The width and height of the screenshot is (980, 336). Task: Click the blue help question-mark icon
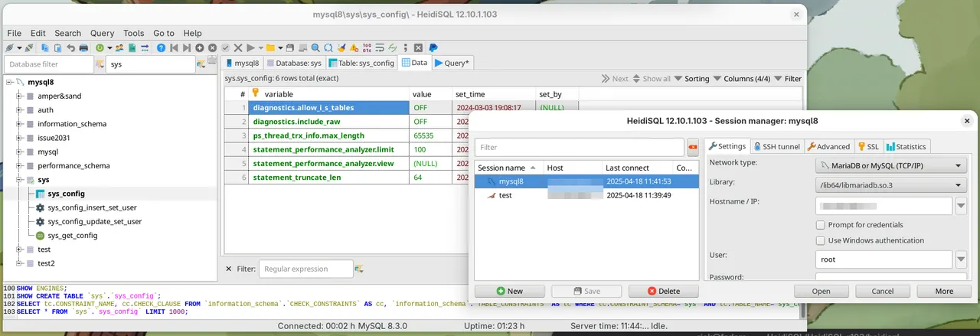point(161,47)
